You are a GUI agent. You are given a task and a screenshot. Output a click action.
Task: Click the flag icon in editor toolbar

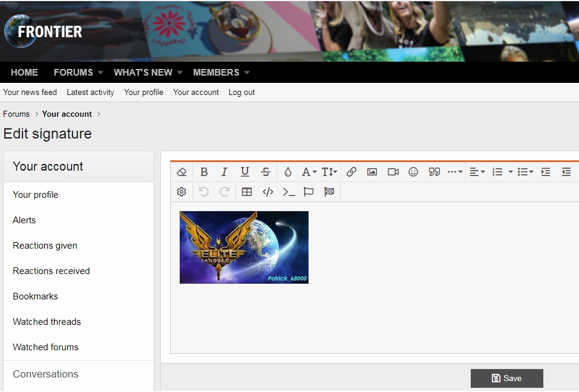309,192
